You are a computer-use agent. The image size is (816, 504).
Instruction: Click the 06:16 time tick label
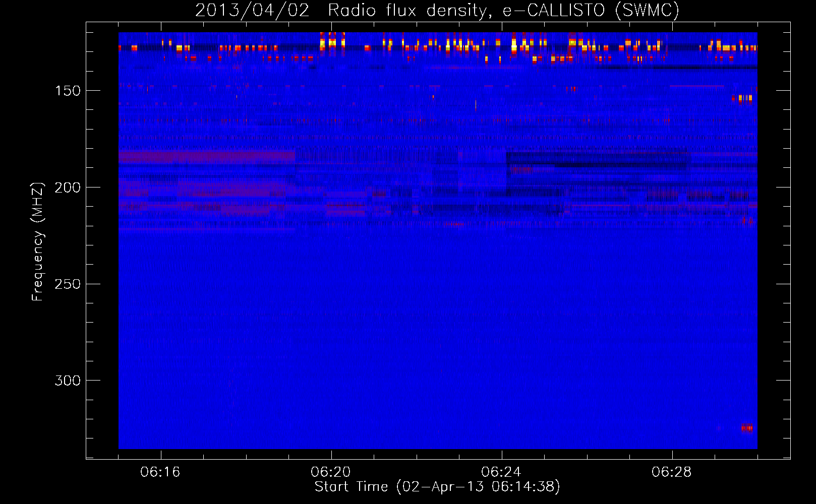(160, 472)
